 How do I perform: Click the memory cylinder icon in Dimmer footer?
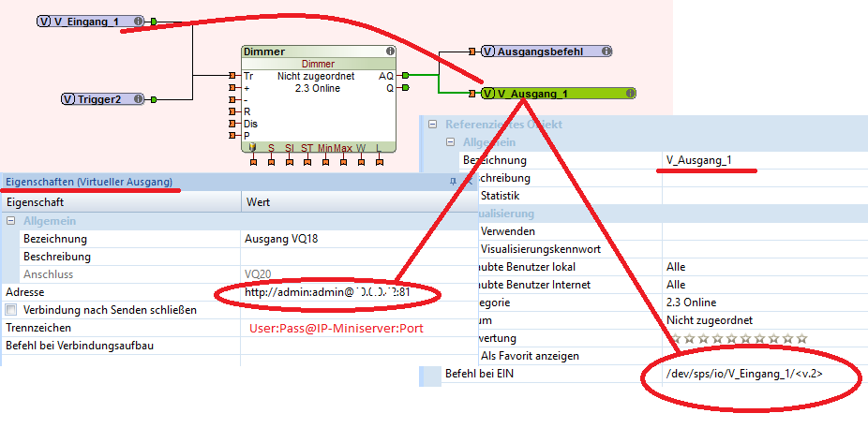(x=253, y=148)
